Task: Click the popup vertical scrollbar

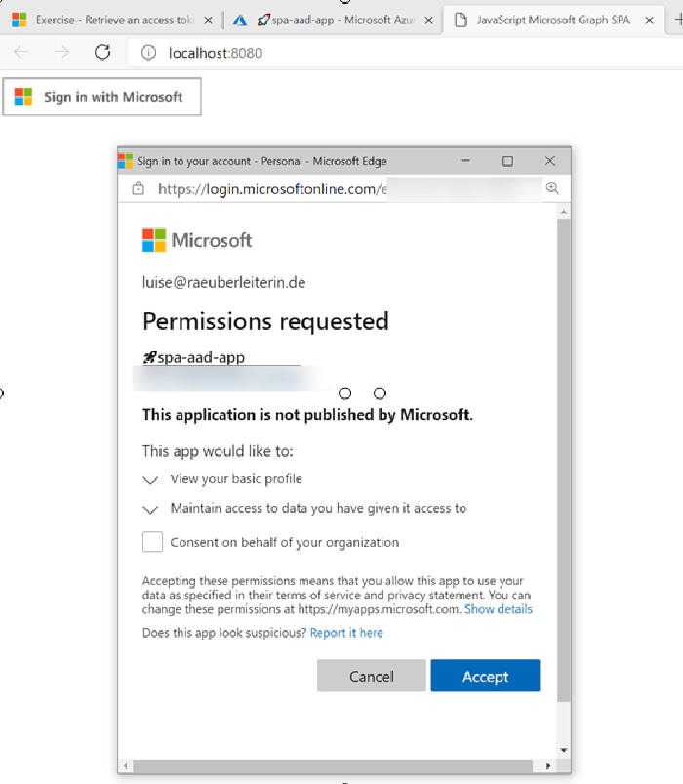Action: (563, 459)
